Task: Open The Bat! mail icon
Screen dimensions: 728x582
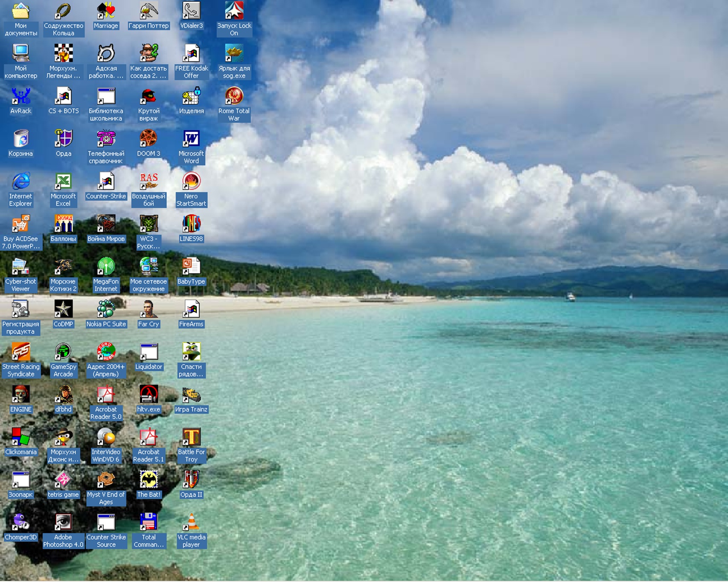Action: pyautogui.click(x=149, y=480)
